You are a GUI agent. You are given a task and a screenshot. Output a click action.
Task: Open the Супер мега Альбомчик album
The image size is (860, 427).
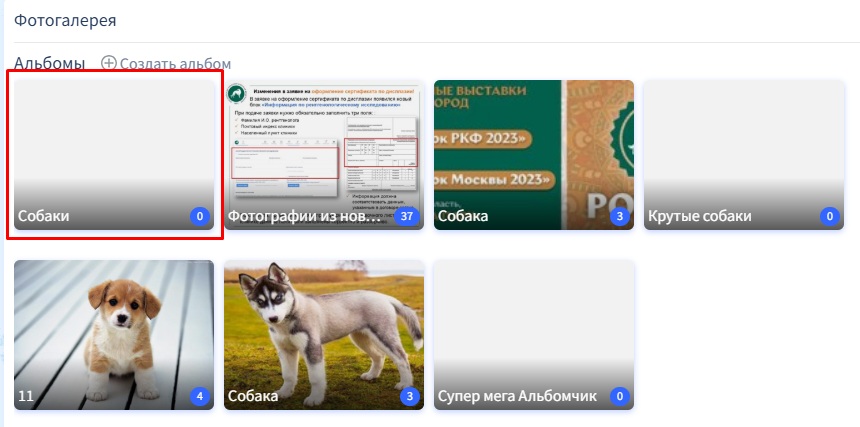tap(534, 335)
